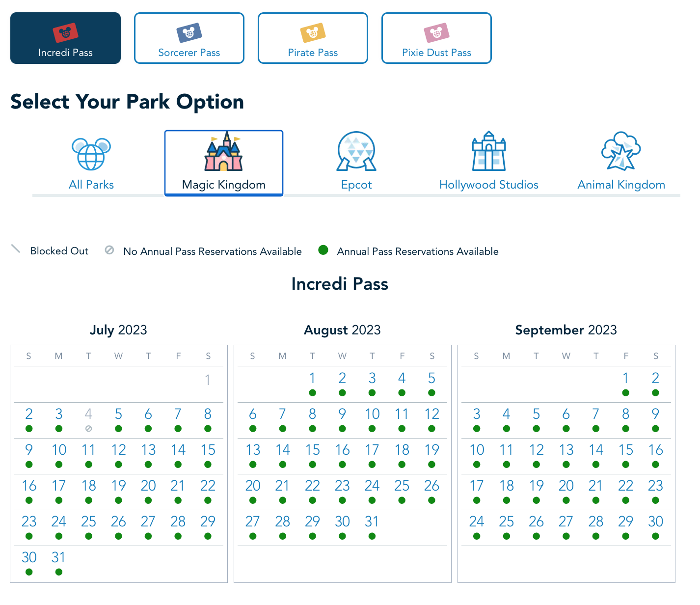
Task: Select August 16 in the calendar
Action: click(342, 455)
